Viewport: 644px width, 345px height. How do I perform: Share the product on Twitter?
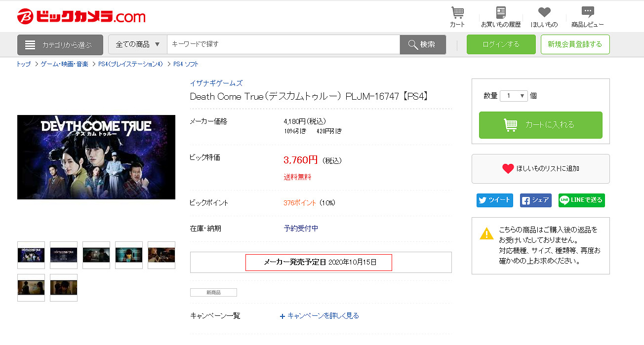click(x=494, y=200)
